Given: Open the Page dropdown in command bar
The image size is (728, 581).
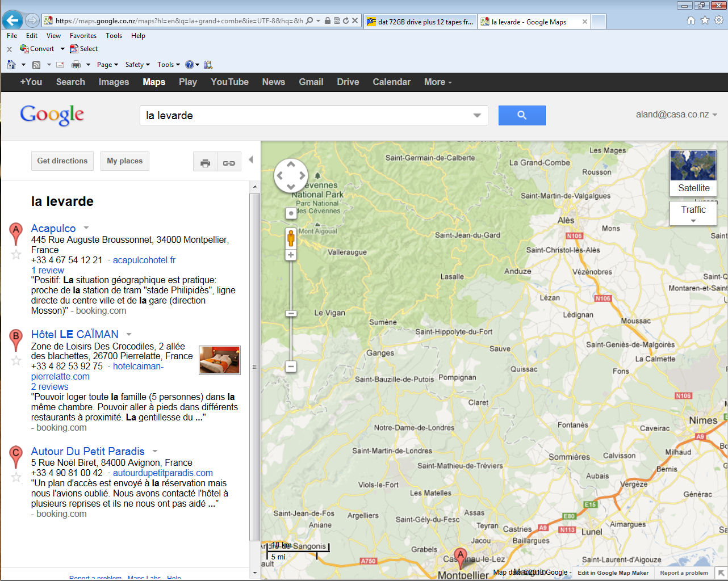Looking at the screenshot, I should point(107,65).
